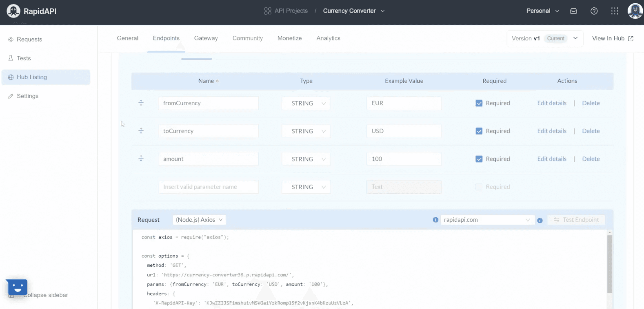Image resolution: width=644 pixels, height=309 pixels.
Task: Click the Hub Listing globe icon
Action: (x=11, y=77)
